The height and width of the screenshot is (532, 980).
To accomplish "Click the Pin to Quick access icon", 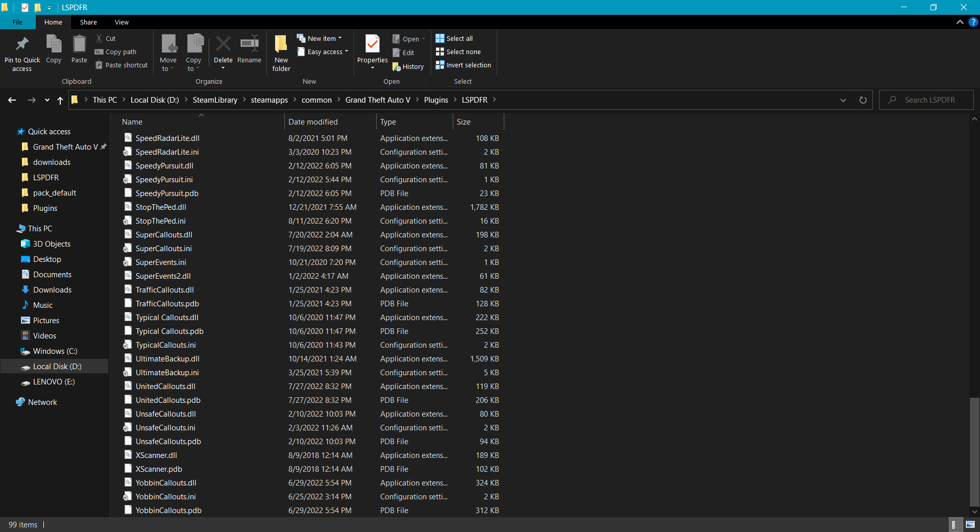I will (x=22, y=44).
